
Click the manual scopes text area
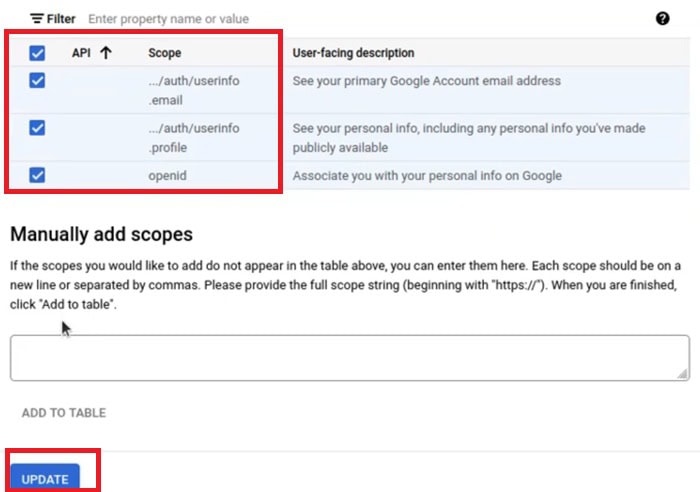[x=350, y=358]
